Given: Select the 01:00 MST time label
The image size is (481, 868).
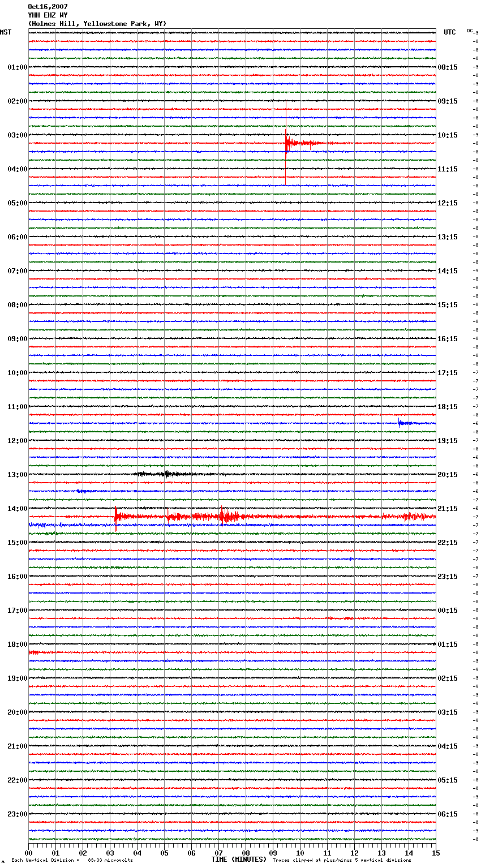Looking at the screenshot, I should 17,67.
